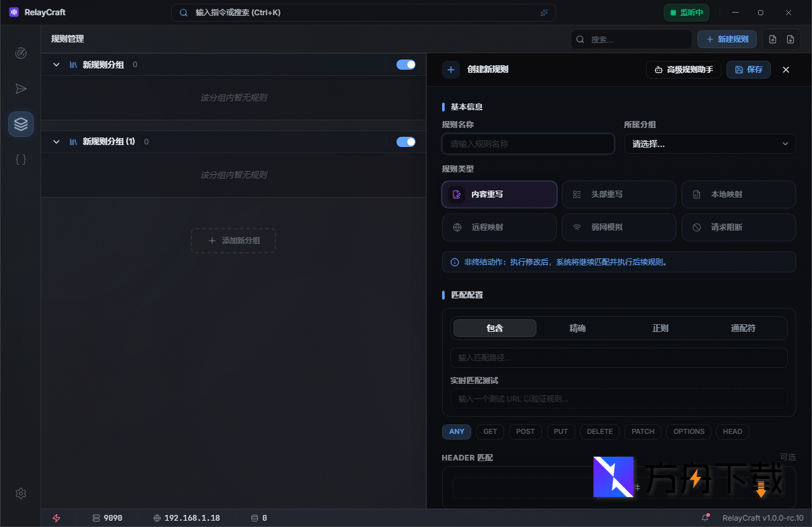
Task: Click the 监听中 monitoring toggle
Action: (x=687, y=12)
